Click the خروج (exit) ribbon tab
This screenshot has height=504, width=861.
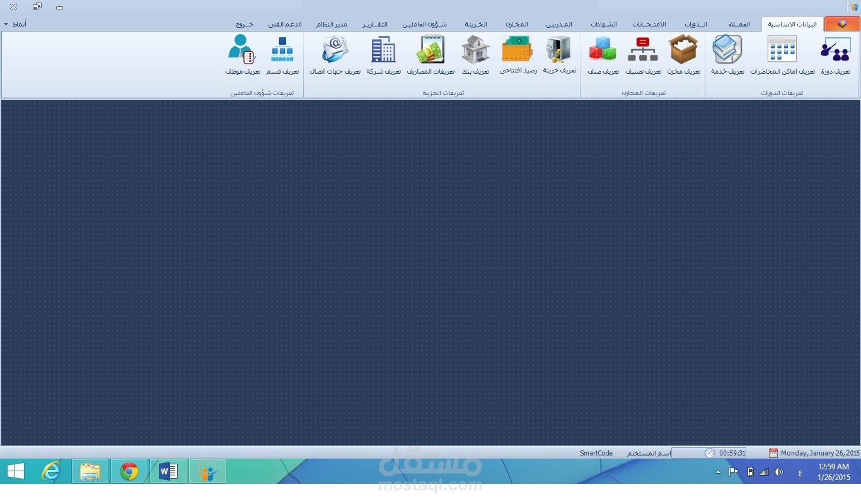(245, 24)
